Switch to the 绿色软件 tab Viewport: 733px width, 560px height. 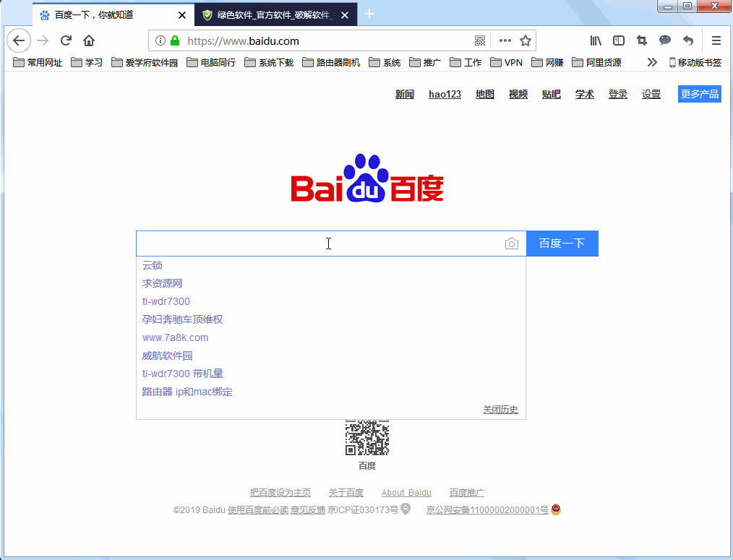coord(276,15)
